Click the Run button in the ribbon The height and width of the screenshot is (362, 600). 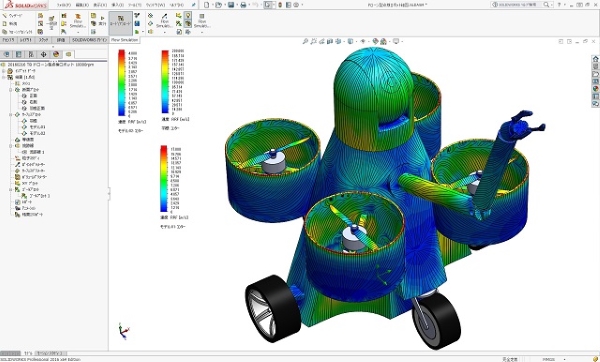[102, 21]
